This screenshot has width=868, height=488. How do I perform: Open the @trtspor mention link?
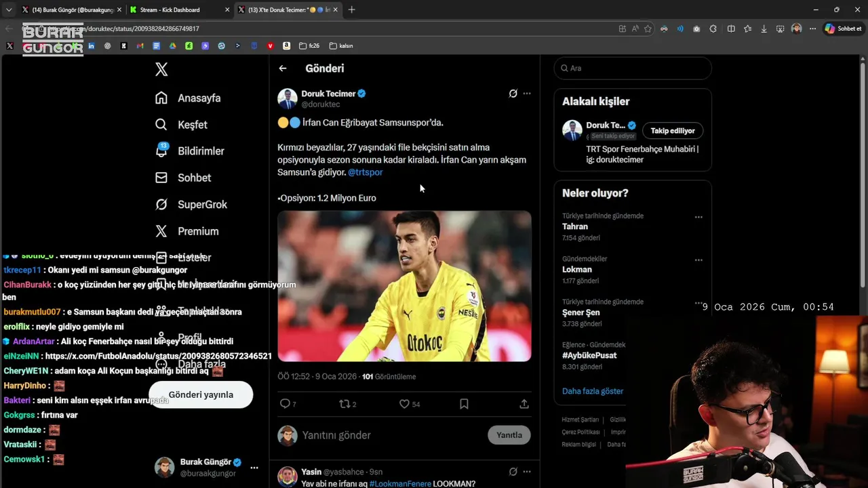(366, 172)
